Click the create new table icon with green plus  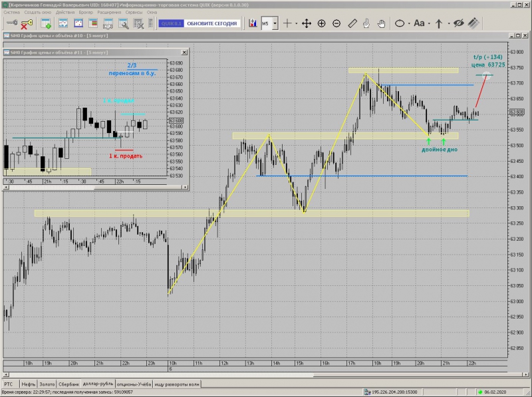[x=46, y=23]
